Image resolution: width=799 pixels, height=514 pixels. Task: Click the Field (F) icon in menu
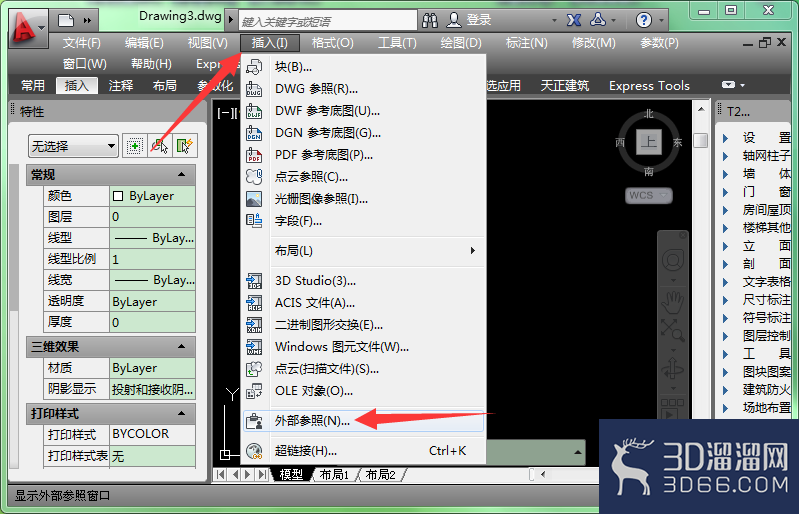coord(254,221)
